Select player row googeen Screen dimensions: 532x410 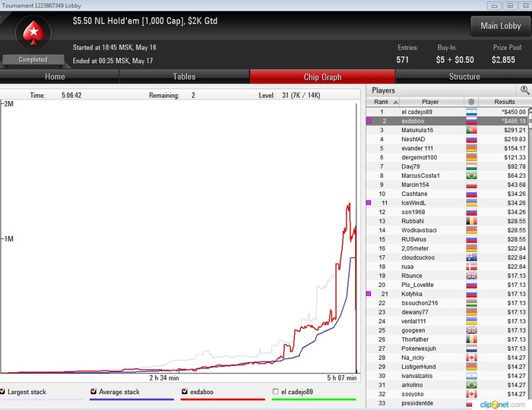(447, 330)
